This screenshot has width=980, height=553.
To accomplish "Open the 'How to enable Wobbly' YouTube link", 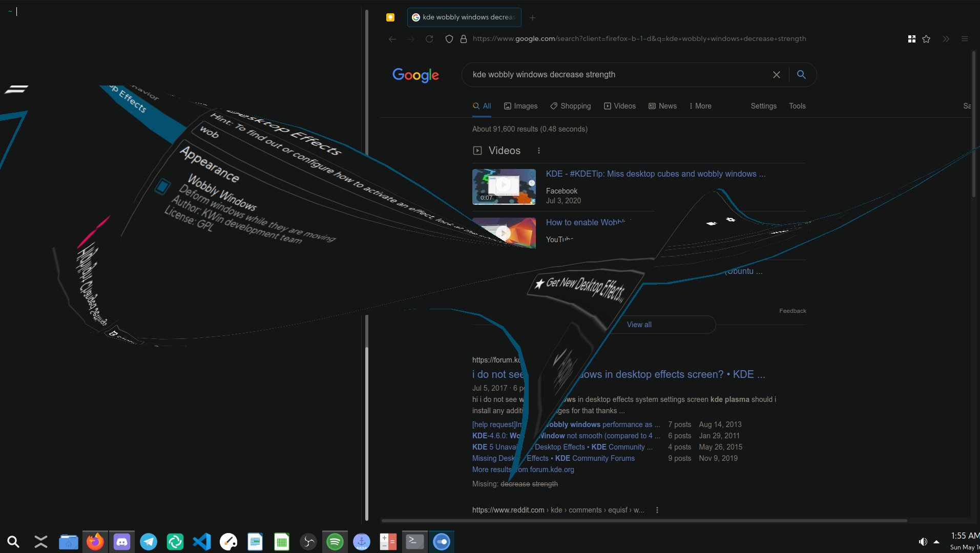I will [587, 223].
